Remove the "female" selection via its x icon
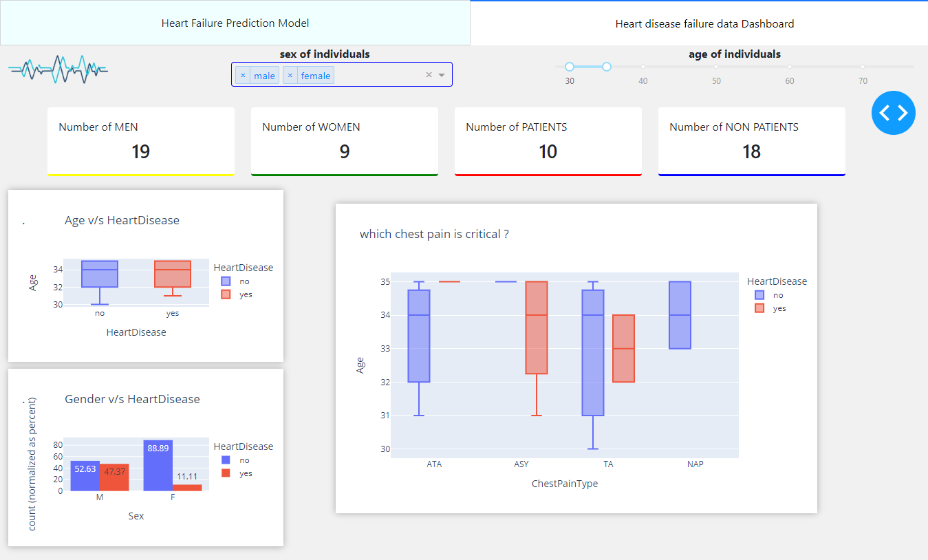 coord(290,74)
